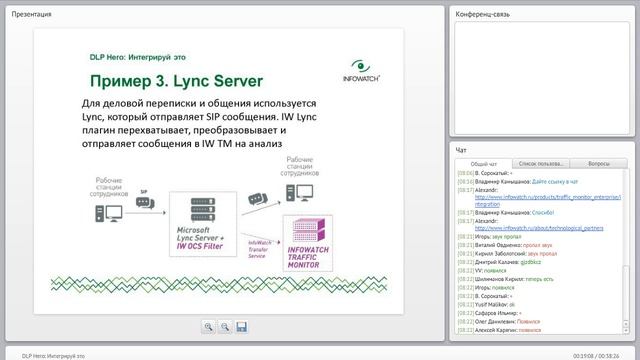Open the traffic_monitor_enterprise integration link in chat
The image size is (640, 360).
pyautogui.click(x=548, y=200)
